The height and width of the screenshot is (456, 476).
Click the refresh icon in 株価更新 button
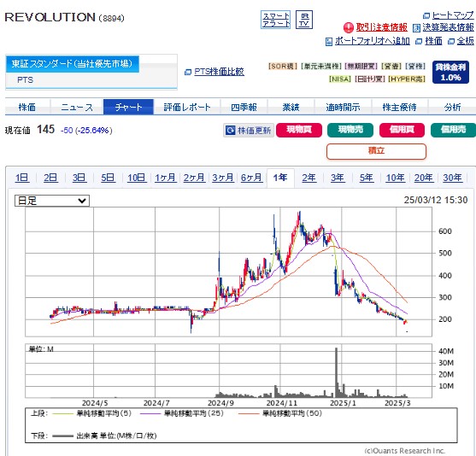[231, 131]
